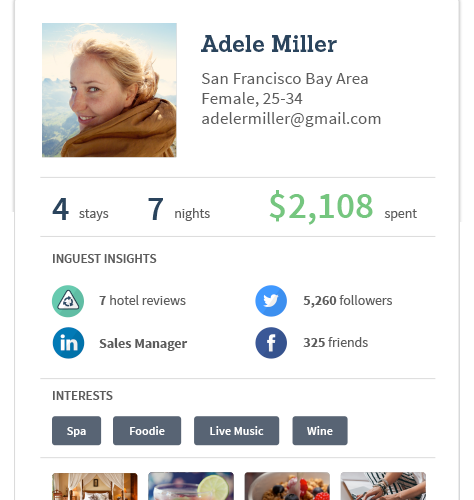Open the 7 hotel reviews link
Screen dimensions: 474x500
[x=142, y=301]
